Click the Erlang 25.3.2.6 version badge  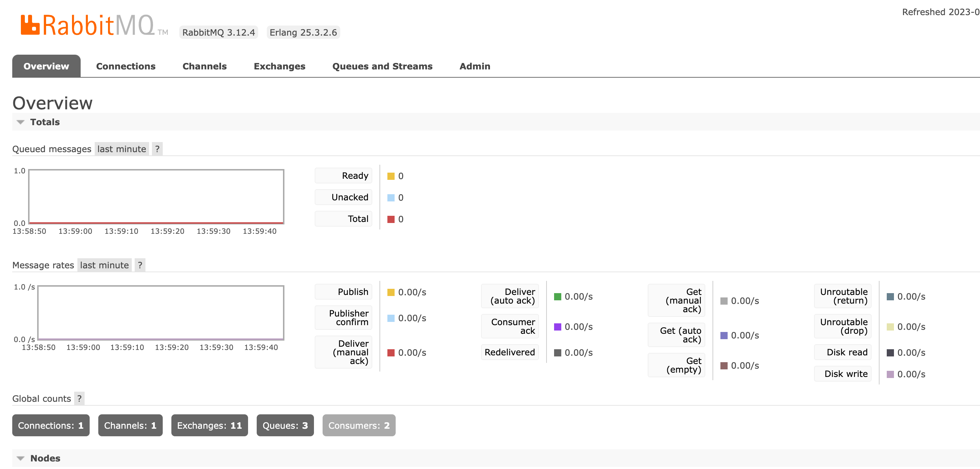pos(303,32)
